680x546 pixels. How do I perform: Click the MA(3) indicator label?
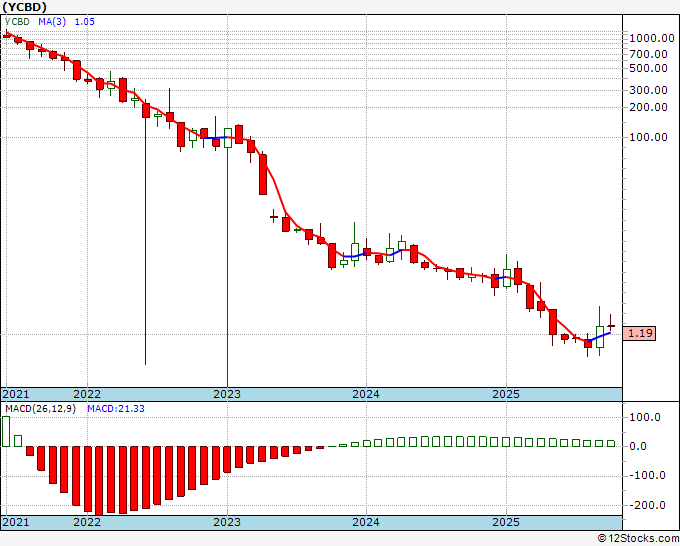(x=52, y=22)
